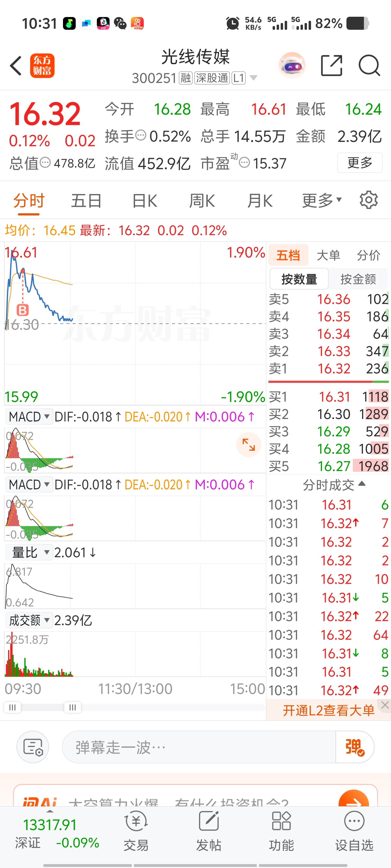Open the search magnifier icon
Viewport: 391px width, 868px height.
click(x=369, y=65)
